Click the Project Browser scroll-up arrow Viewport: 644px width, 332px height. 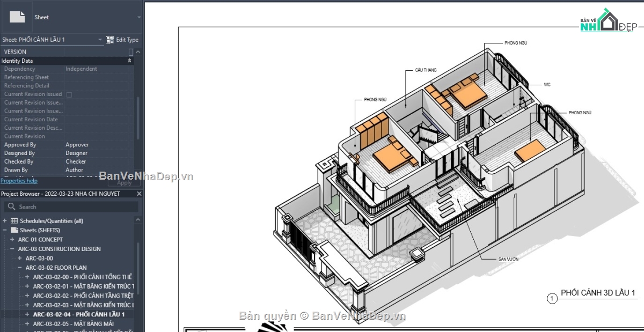point(138,220)
